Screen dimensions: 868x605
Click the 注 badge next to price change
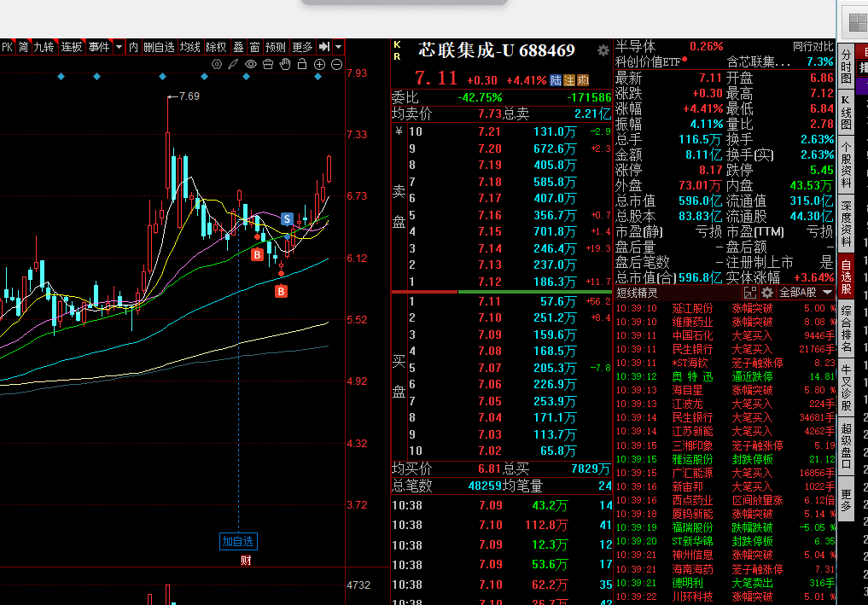coord(569,81)
